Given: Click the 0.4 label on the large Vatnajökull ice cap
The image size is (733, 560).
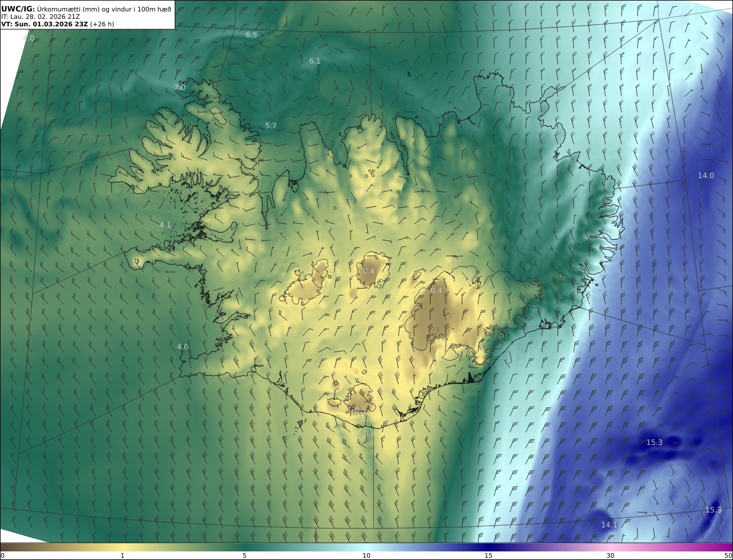Looking at the screenshot, I should tap(436, 290).
